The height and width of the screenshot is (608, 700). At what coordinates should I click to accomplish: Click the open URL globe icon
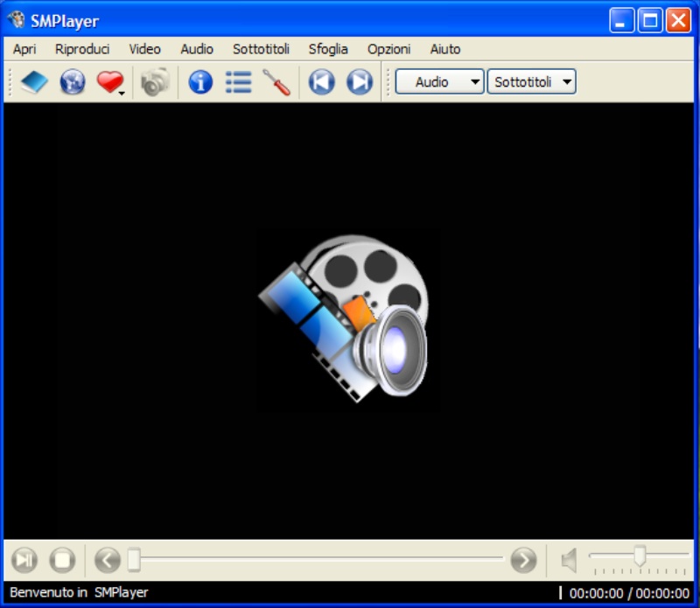click(x=72, y=82)
